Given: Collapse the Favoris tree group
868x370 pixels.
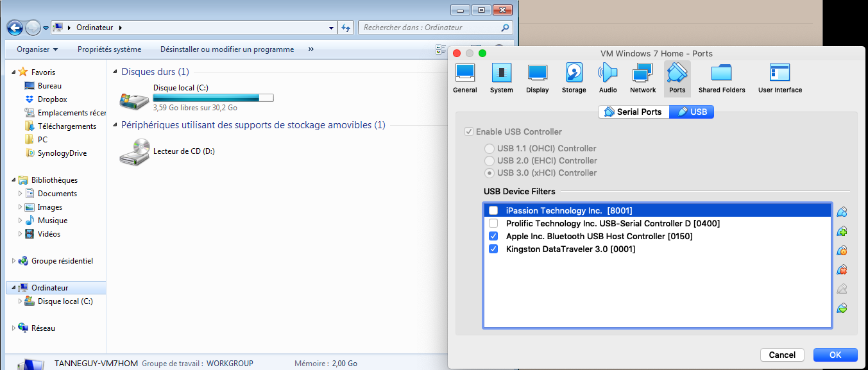Looking at the screenshot, I should [x=13, y=72].
